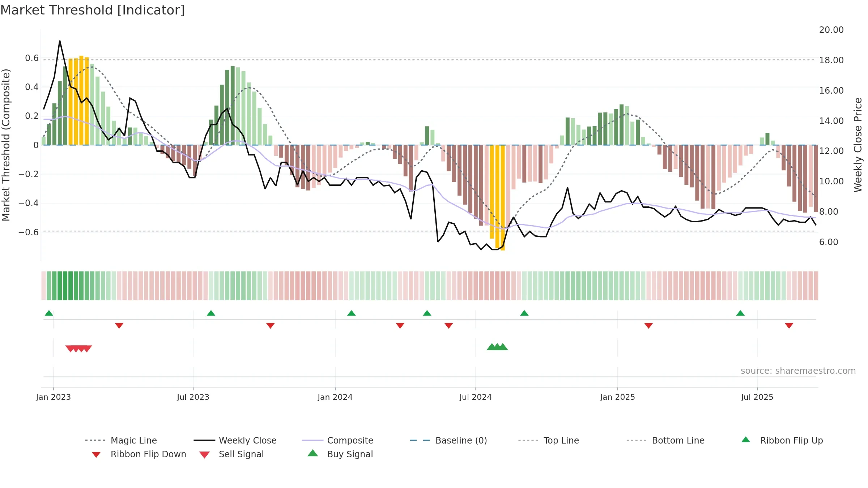The height and width of the screenshot is (488, 868).
Task: Select the last red flip-down marker after Jul 2025
Action: pyautogui.click(x=789, y=326)
